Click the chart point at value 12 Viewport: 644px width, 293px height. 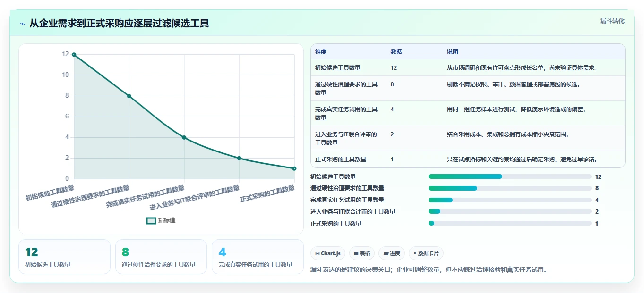pyautogui.click(x=74, y=55)
